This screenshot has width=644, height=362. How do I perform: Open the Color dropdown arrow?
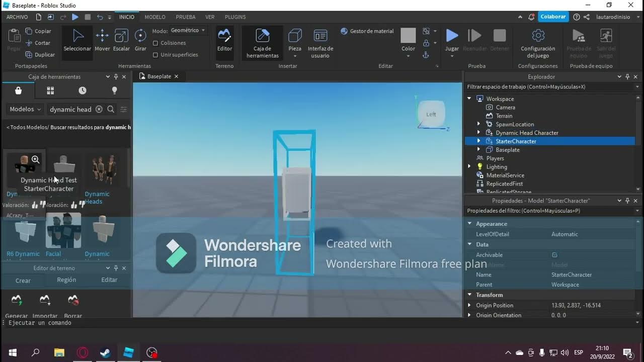(408, 56)
